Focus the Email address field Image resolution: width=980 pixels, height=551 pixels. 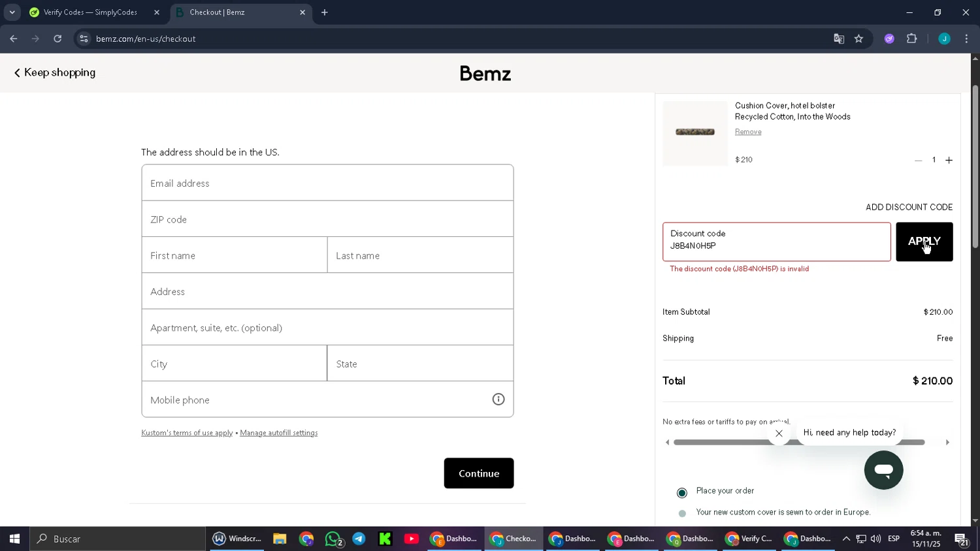[327, 183]
